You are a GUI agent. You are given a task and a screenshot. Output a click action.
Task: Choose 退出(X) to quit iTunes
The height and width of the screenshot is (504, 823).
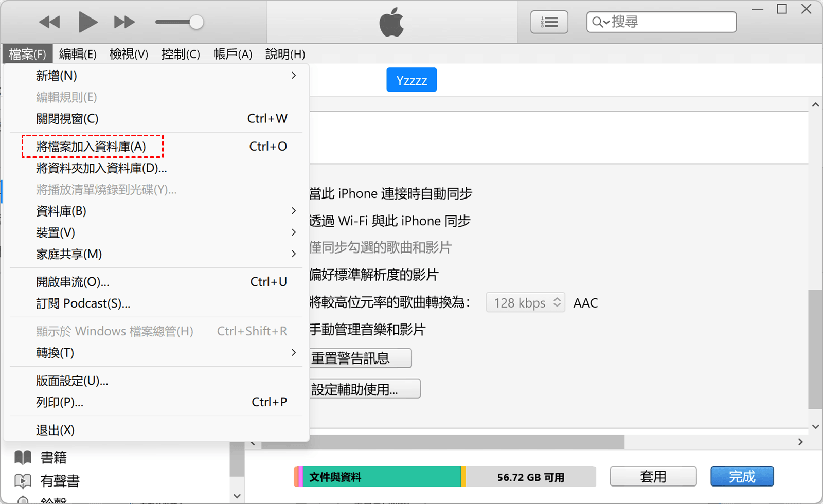click(x=156, y=430)
